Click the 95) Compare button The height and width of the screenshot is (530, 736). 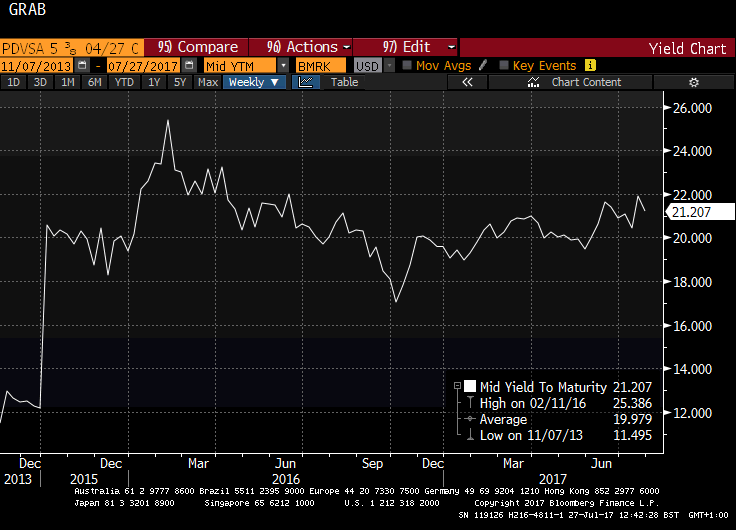[197, 47]
